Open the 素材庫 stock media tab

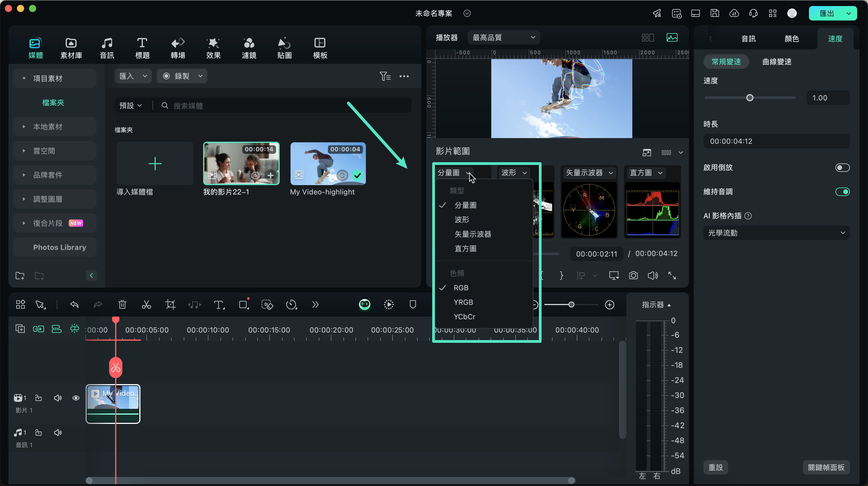point(71,48)
